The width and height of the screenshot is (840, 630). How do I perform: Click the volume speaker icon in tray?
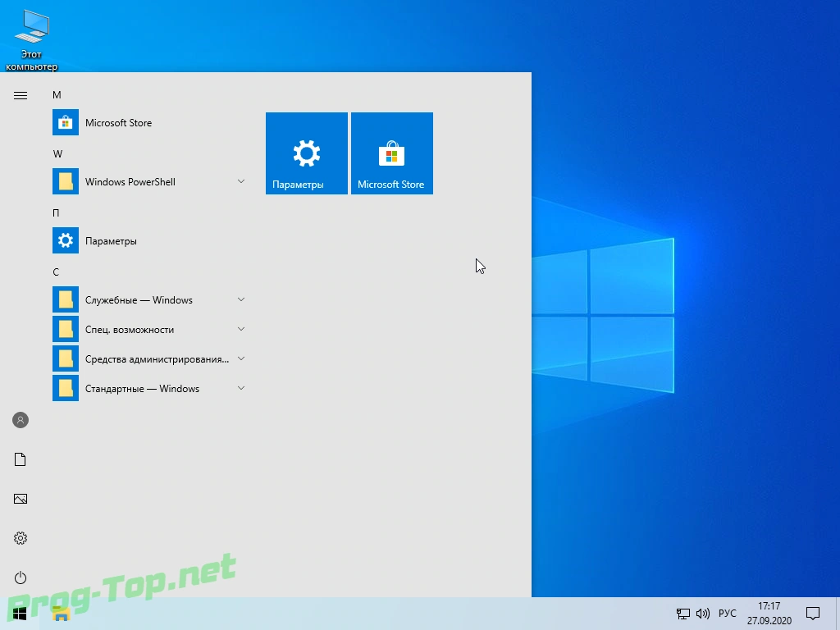click(x=703, y=614)
